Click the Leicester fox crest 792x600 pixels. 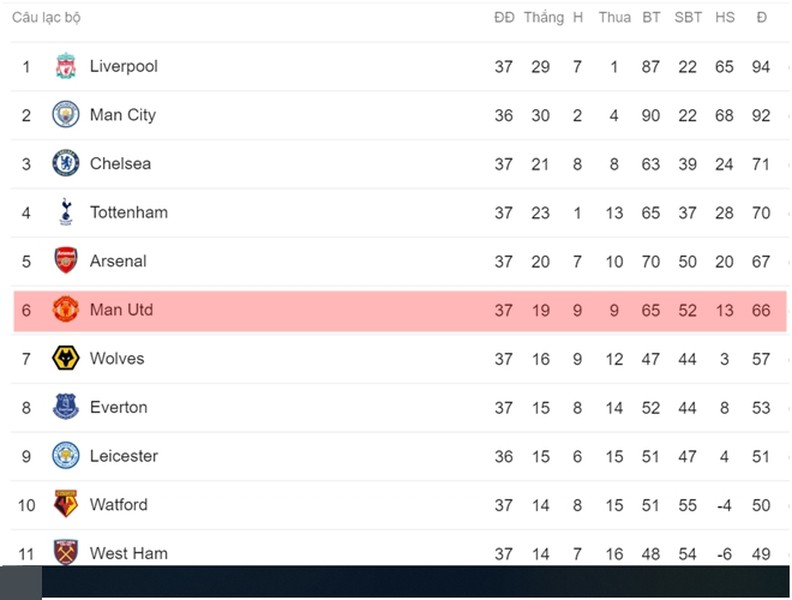click(x=66, y=455)
